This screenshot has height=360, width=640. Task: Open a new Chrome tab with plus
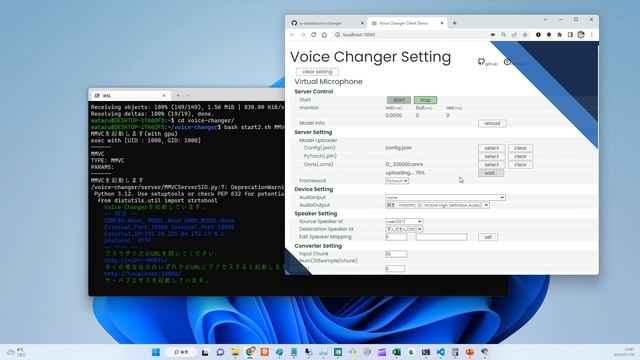click(454, 23)
